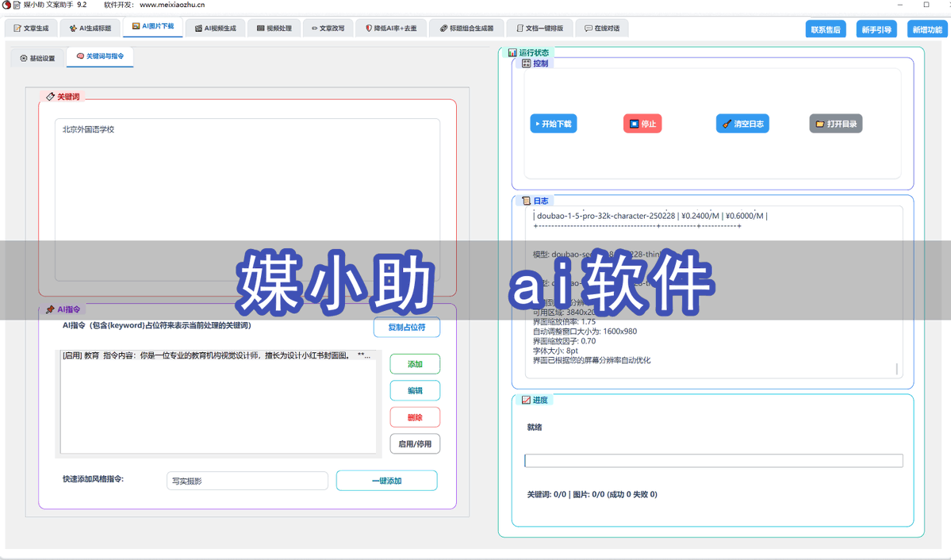Focus the 写实摄影 style input field
Viewport: 951px width, 560px height.
(247, 481)
